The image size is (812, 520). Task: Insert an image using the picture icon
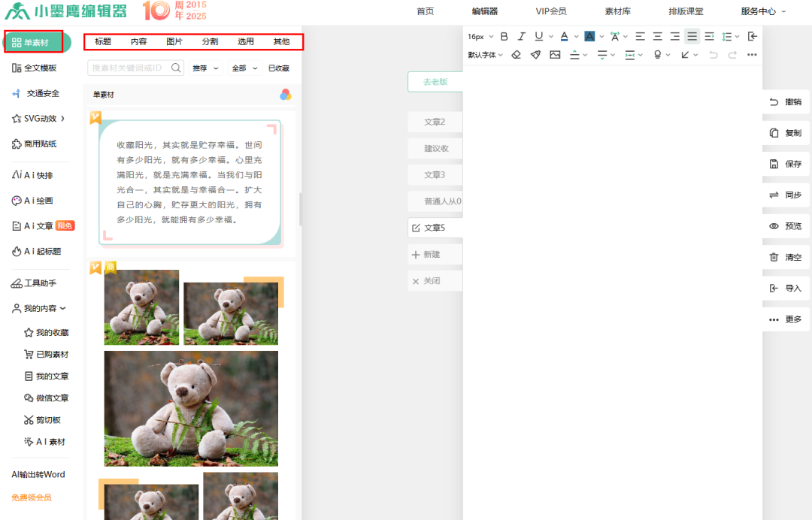pyautogui.click(x=555, y=55)
